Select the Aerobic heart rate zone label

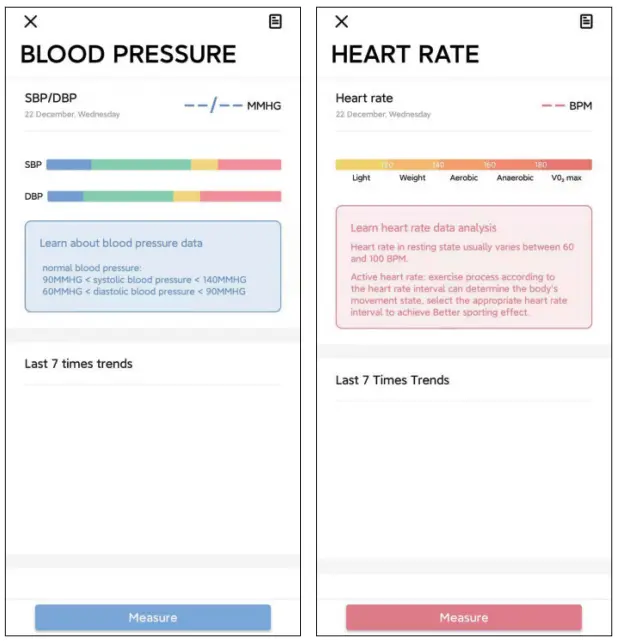(463, 179)
